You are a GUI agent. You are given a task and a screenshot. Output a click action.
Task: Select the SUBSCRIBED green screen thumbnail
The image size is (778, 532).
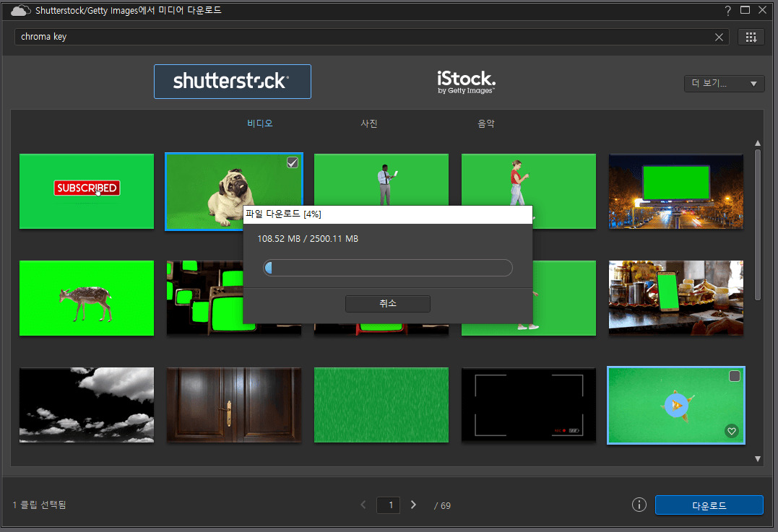[87, 191]
